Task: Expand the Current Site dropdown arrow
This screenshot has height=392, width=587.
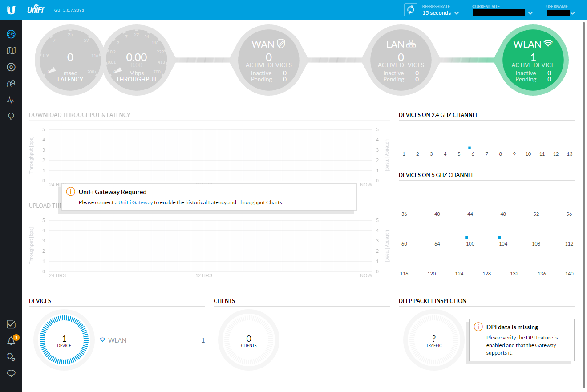Action: (x=530, y=13)
